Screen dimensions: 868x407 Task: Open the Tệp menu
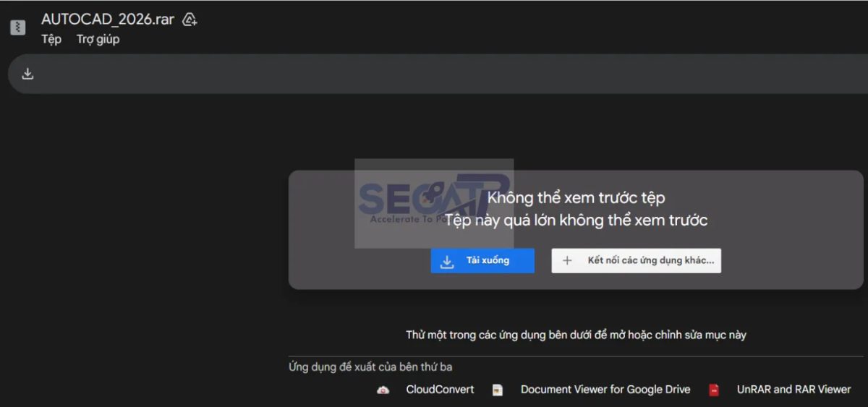[x=51, y=39]
